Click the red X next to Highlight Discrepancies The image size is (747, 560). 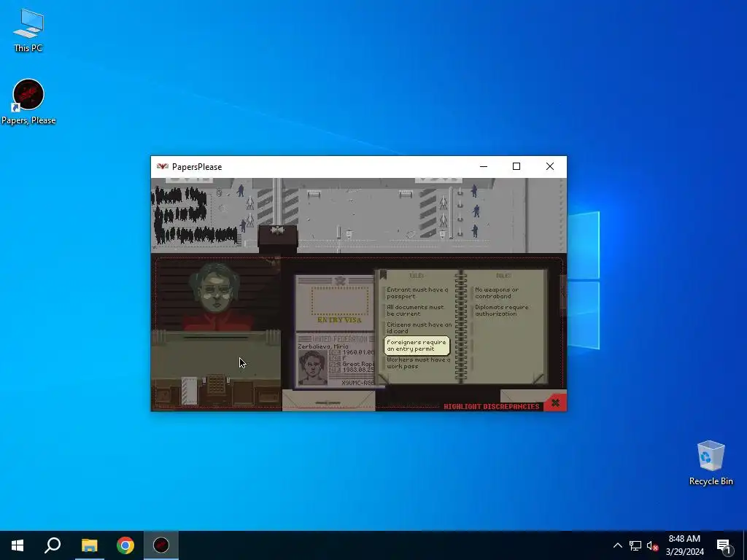coord(555,403)
